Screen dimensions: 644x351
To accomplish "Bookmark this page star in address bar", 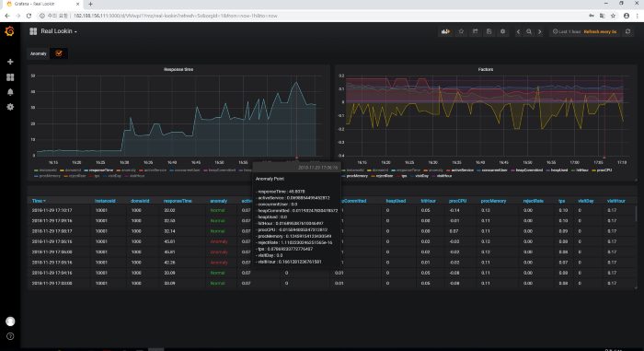I will coord(614,16).
